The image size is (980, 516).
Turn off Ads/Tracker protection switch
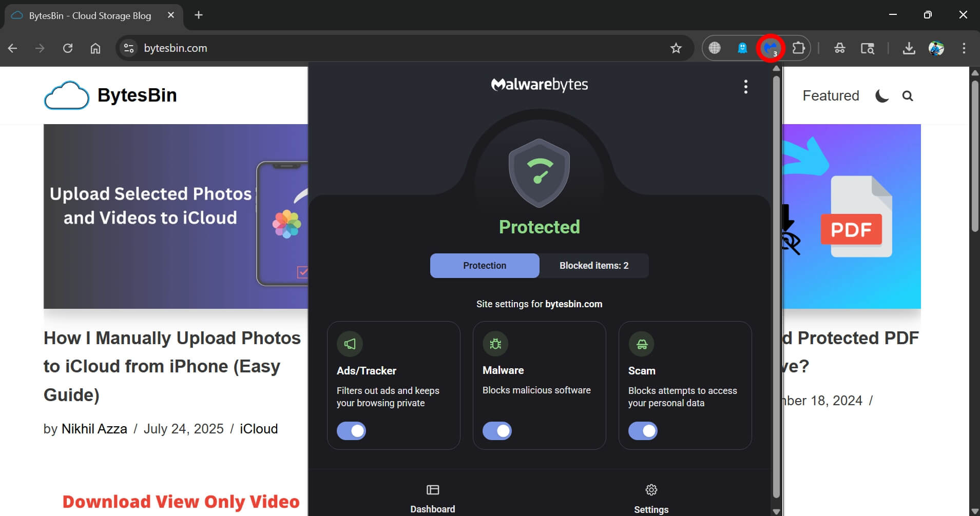point(351,431)
